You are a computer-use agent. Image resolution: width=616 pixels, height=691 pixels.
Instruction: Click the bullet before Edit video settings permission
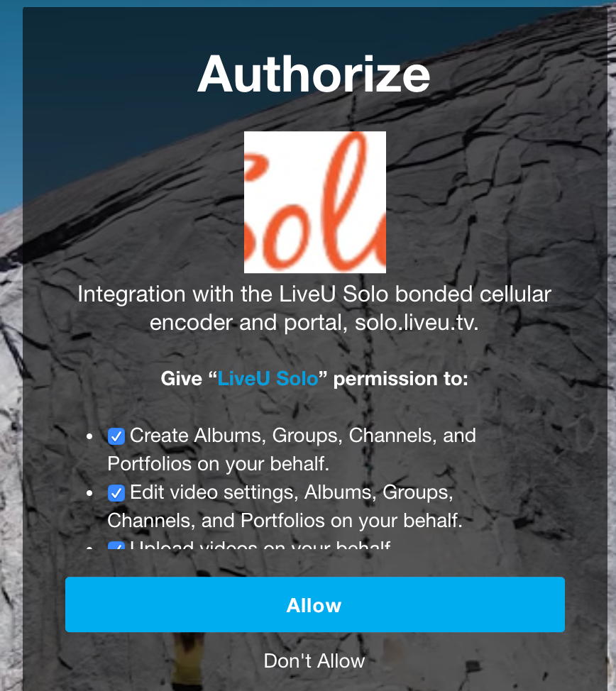[89, 493]
